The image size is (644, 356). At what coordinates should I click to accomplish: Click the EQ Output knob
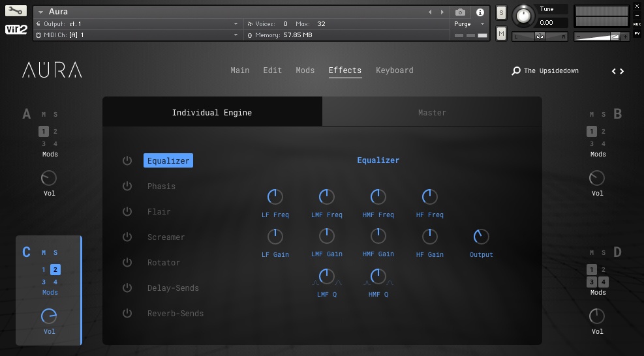481,237
